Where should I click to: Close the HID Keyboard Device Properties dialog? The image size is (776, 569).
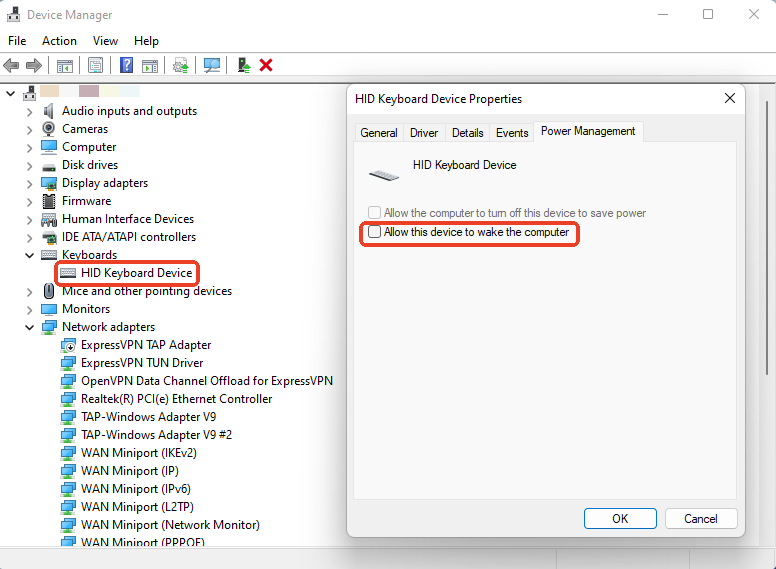(x=729, y=98)
